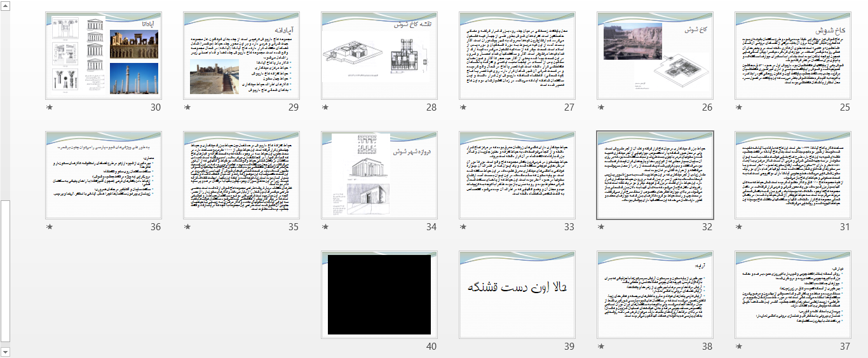868x358 pixels.
Task: Click slide number label 40
Action: pyautogui.click(x=431, y=347)
